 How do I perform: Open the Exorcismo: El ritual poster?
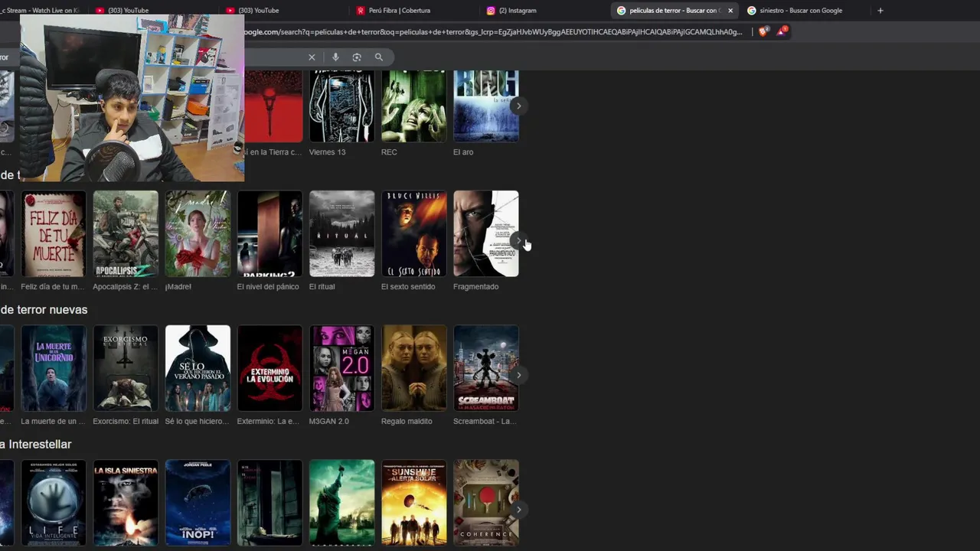(x=126, y=368)
